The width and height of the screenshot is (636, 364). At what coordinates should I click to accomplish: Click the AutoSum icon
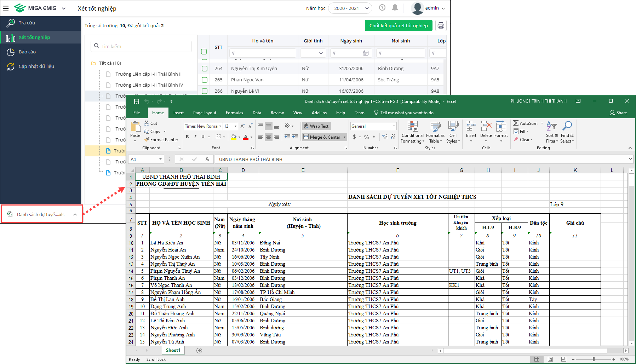coord(516,123)
